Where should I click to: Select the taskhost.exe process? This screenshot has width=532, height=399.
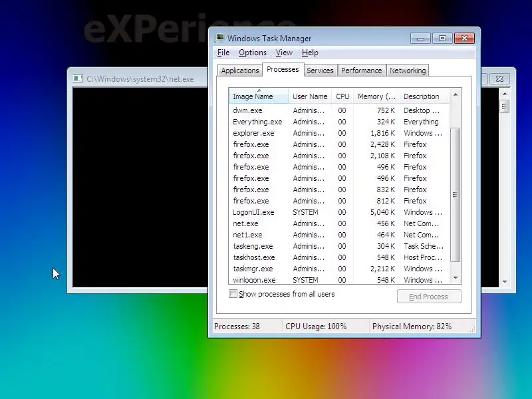pos(339,257)
